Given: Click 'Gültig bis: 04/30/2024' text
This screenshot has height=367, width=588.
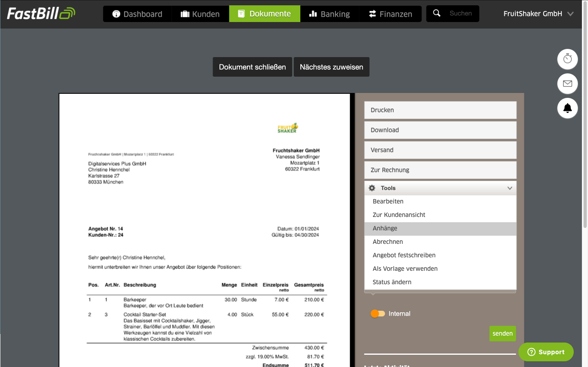Looking at the screenshot, I should click(295, 235).
